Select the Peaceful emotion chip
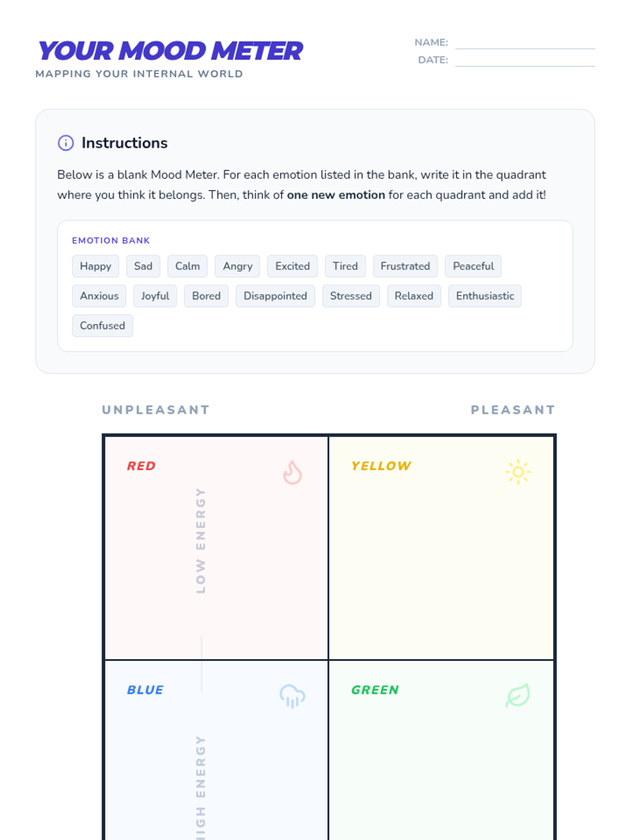 [x=473, y=266]
